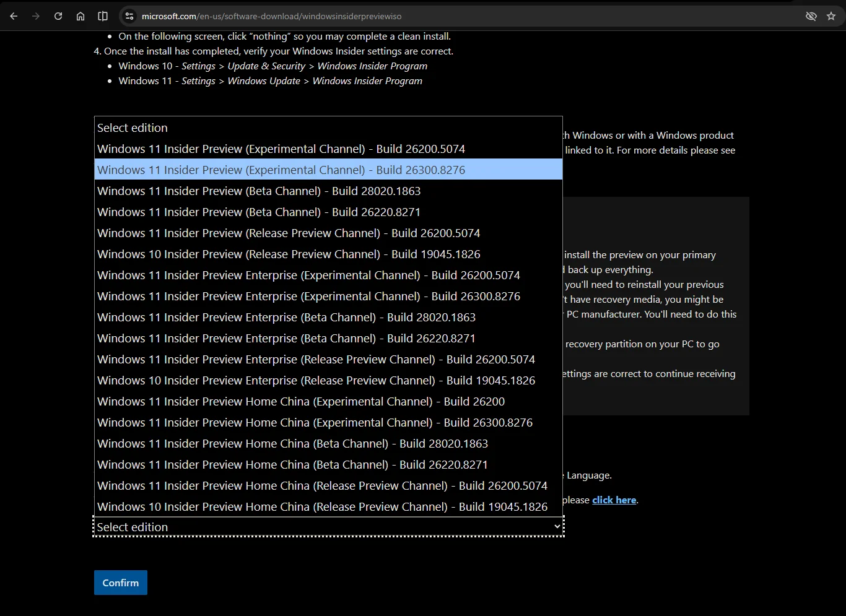The height and width of the screenshot is (616, 846).
Task: Pick Enterprise Beta Channel Build 26220.8271
Action: (x=328, y=338)
